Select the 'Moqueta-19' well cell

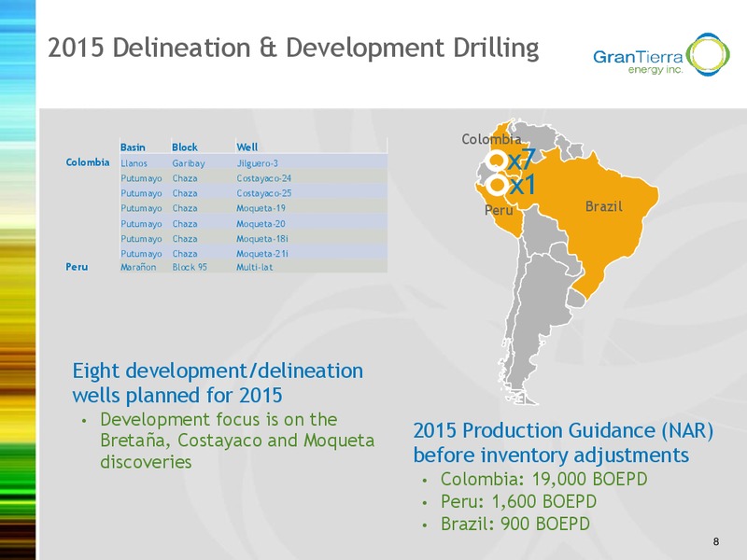click(x=261, y=208)
